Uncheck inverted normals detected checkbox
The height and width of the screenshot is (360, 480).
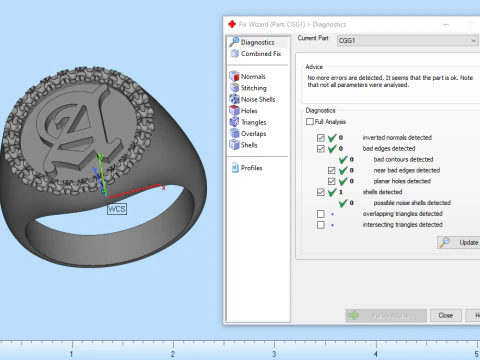point(321,137)
